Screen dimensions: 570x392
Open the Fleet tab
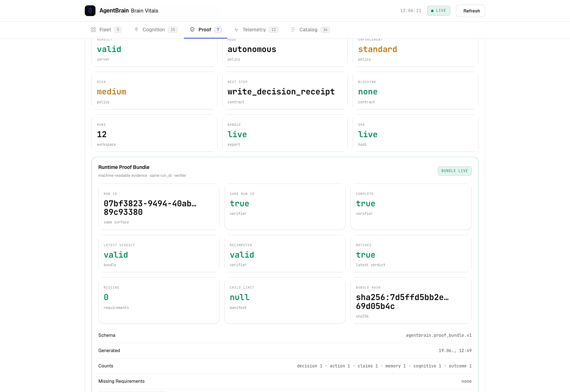(106, 30)
